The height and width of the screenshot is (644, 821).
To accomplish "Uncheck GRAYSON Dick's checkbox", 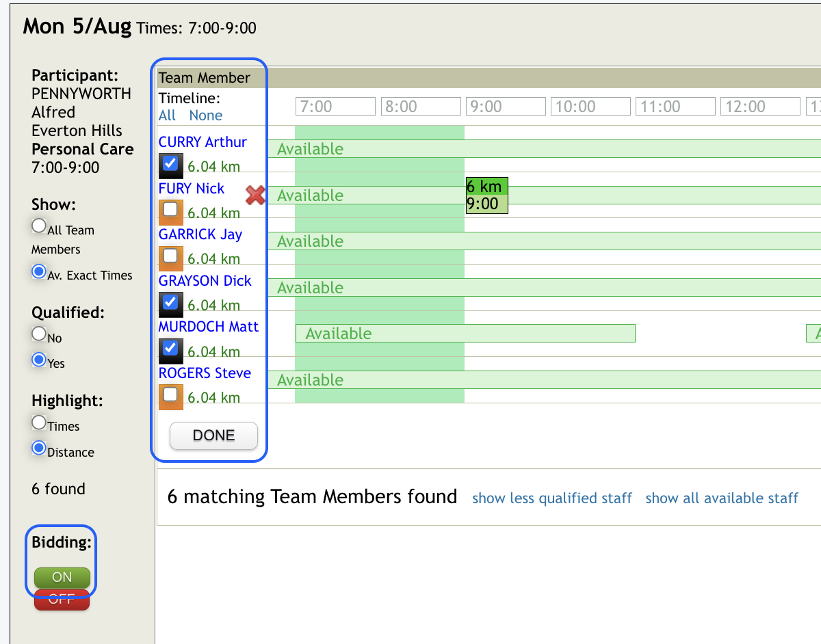I will 170,302.
